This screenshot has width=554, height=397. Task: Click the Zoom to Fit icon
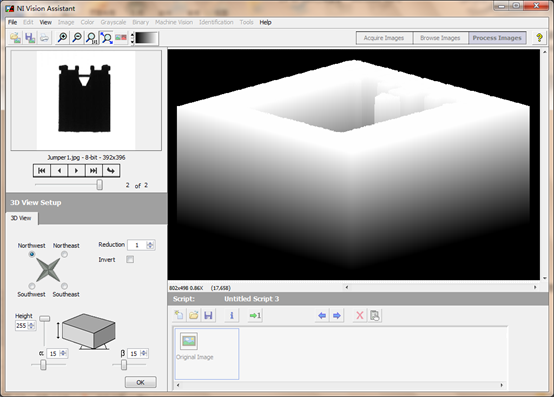pyautogui.click(x=106, y=38)
